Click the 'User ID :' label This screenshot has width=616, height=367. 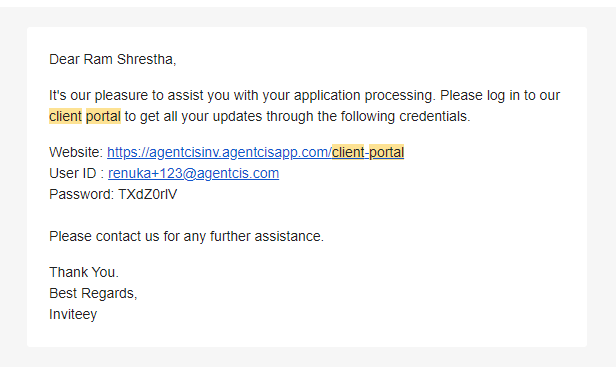pos(76,173)
